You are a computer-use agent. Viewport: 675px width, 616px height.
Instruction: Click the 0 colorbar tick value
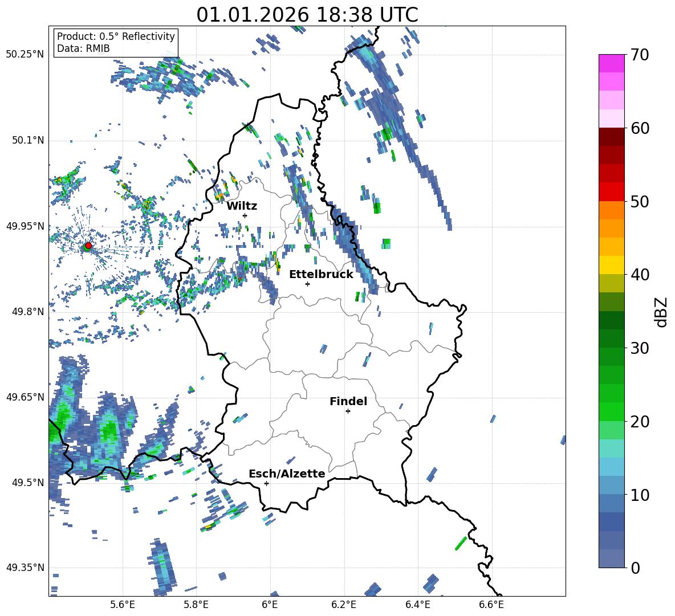(636, 568)
